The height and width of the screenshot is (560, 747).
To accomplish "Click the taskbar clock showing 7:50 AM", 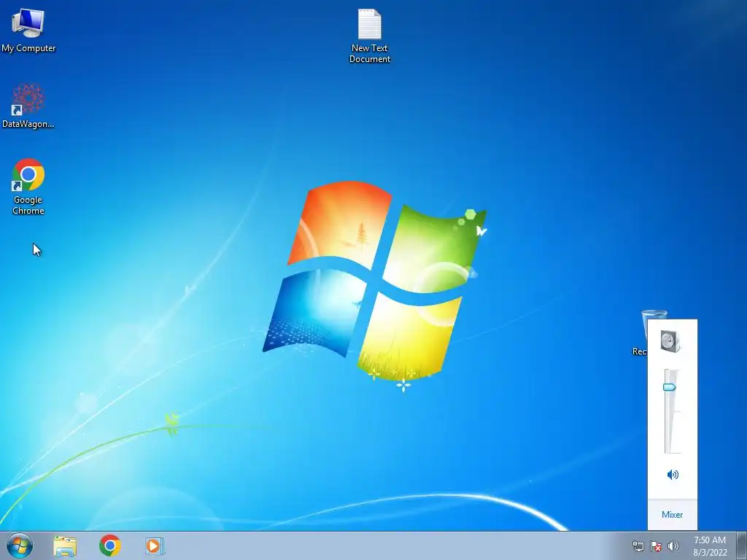I will [x=710, y=540].
